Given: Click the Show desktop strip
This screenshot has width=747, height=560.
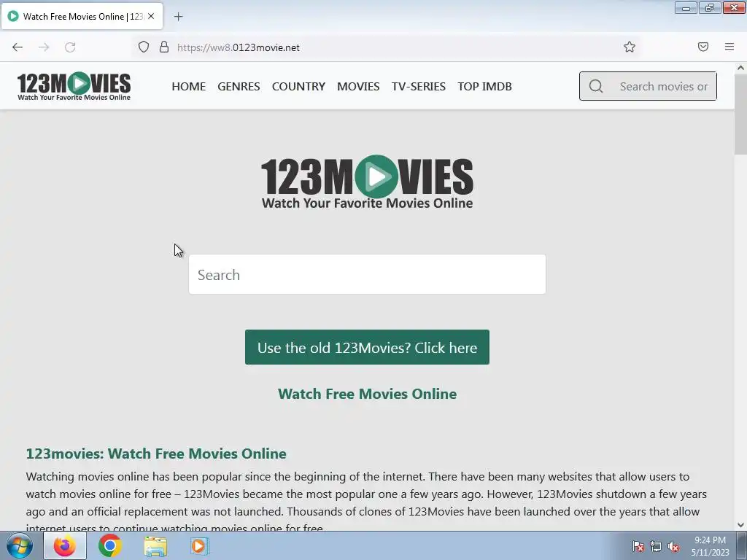Looking at the screenshot, I should coord(742,545).
